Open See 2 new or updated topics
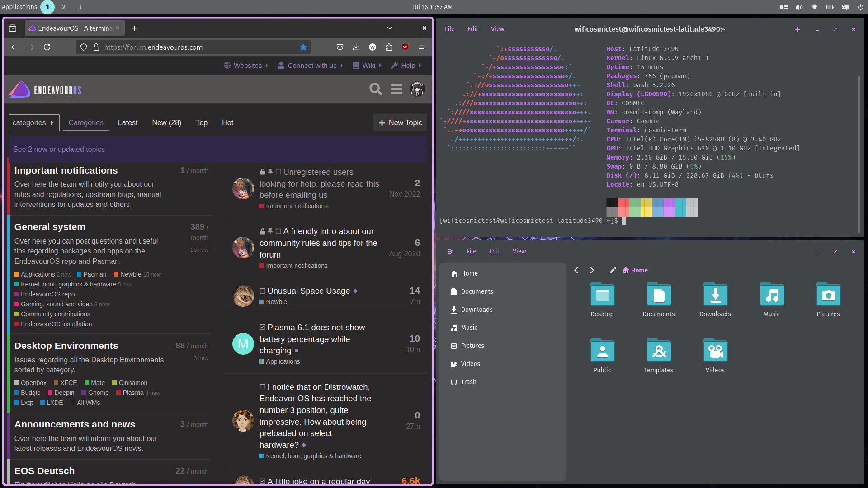Screen dimensions: 868x488 [59, 149]
